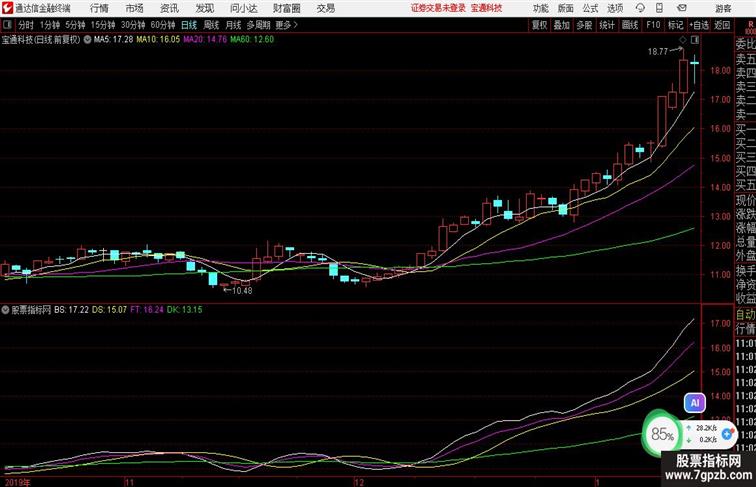Click the 叠加 overlay toolbar button

[562, 25]
